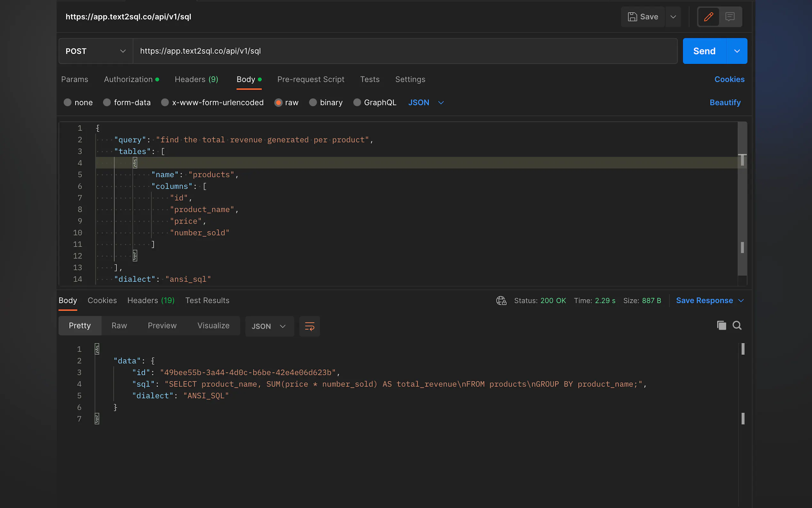Click the request URL input field
The width and height of the screenshot is (812, 508).
pyautogui.click(x=403, y=51)
